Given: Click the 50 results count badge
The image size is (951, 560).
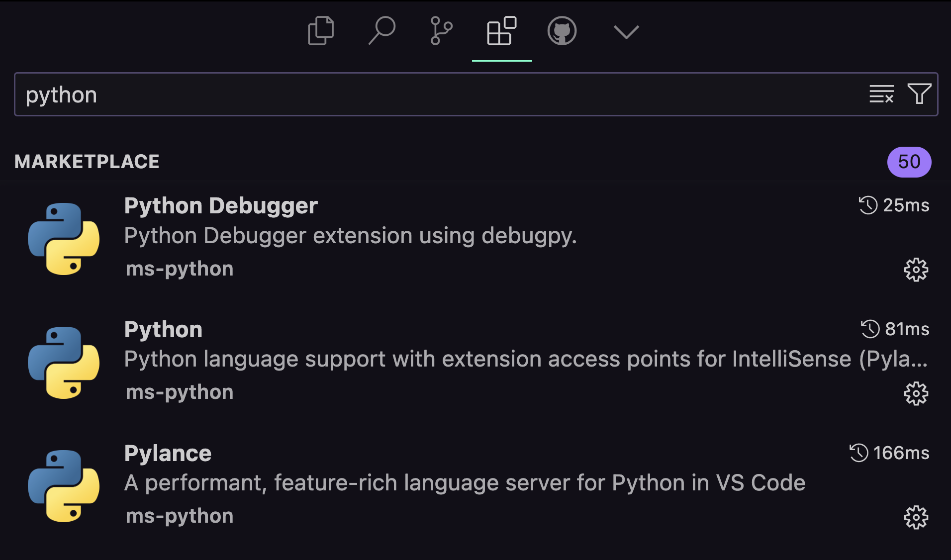Looking at the screenshot, I should (909, 162).
